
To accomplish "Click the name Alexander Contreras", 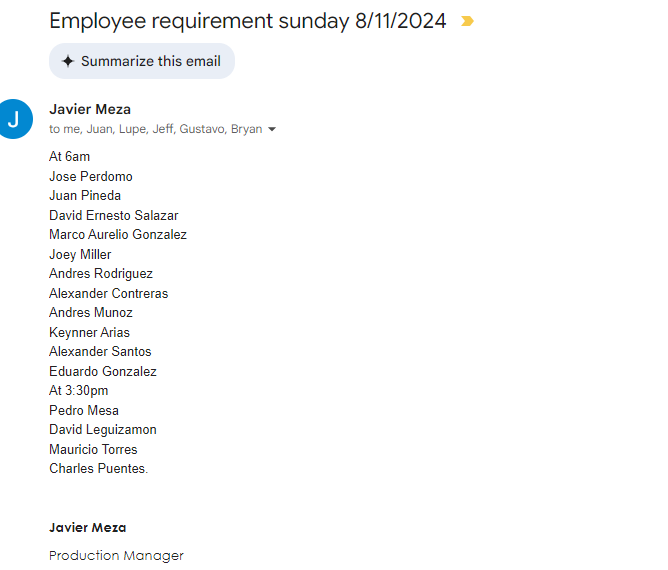I will [x=109, y=294].
